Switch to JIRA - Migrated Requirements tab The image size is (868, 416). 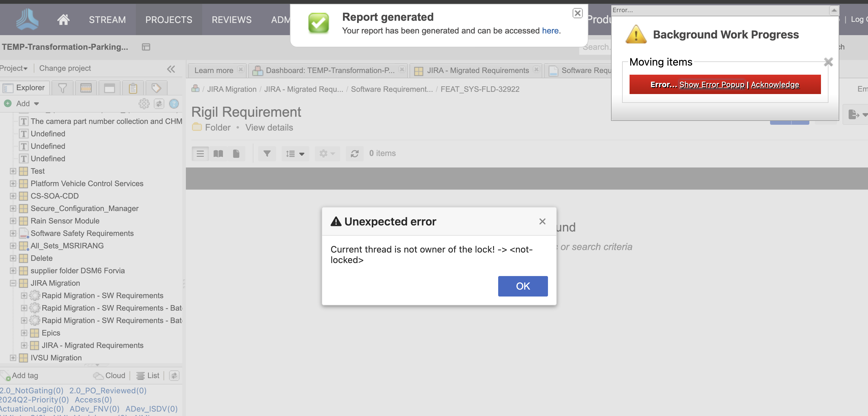[x=477, y=71]
